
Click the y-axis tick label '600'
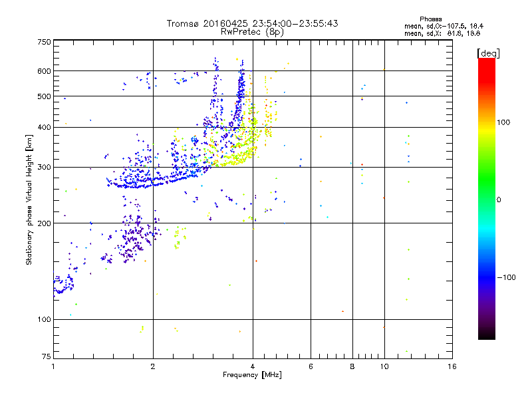click(44, 71)
